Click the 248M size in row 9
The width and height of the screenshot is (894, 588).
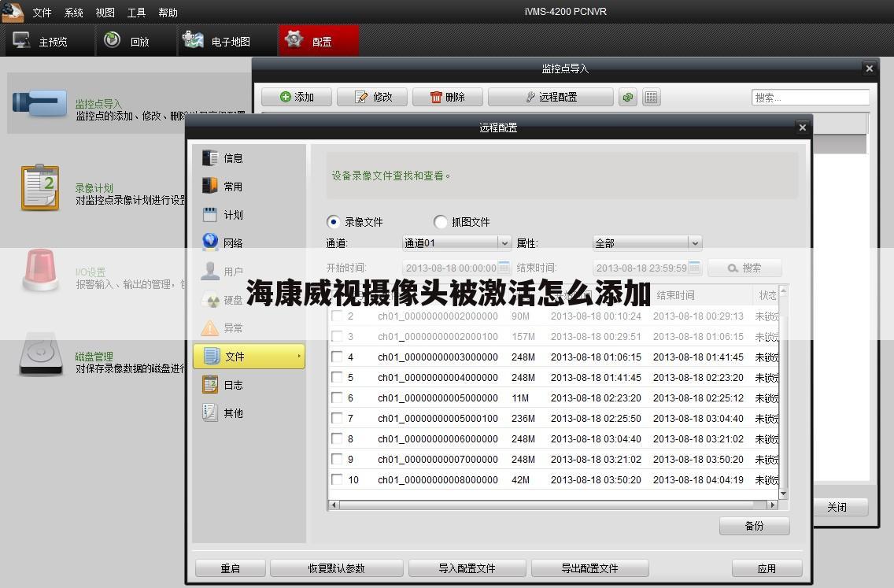coord(523,459)
